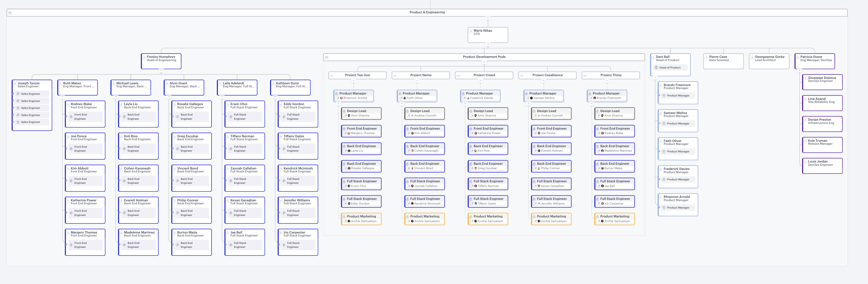Click the profile icon on Finnley Humphrey's card
Image resolution: width=868 pixels, height=284 pixels.
coord(144,57)
